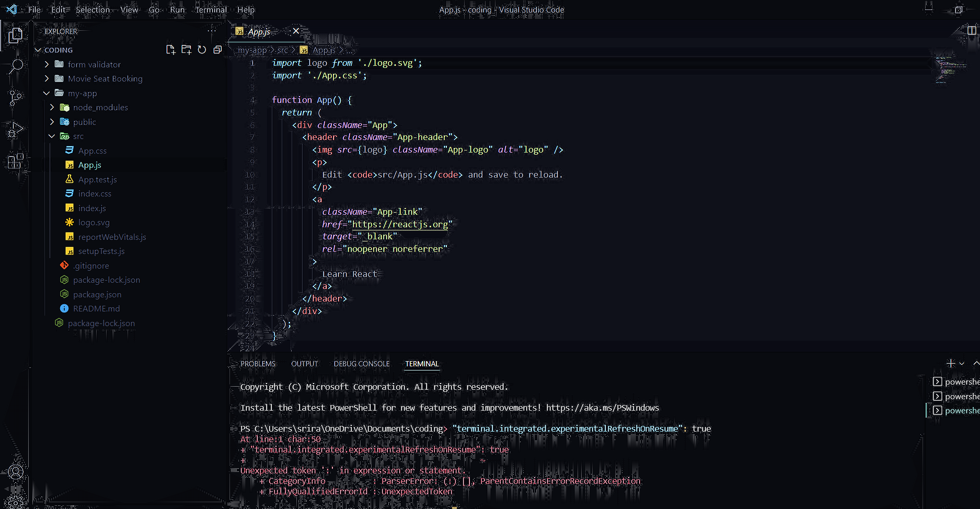Open the Terminal menu

pyautogui.click(x=210, y=9)
